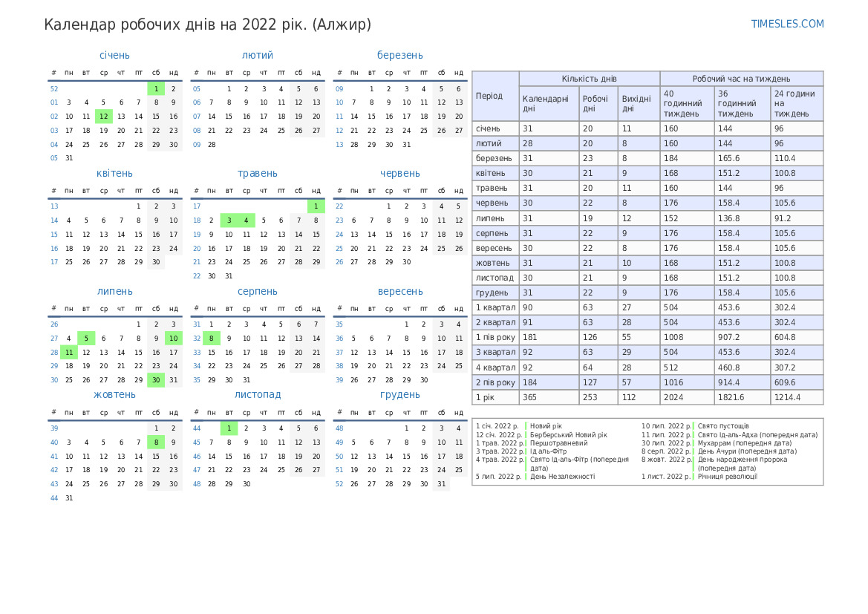Click the green-highlighted 12 in the січень calendar

click(103, 117)
